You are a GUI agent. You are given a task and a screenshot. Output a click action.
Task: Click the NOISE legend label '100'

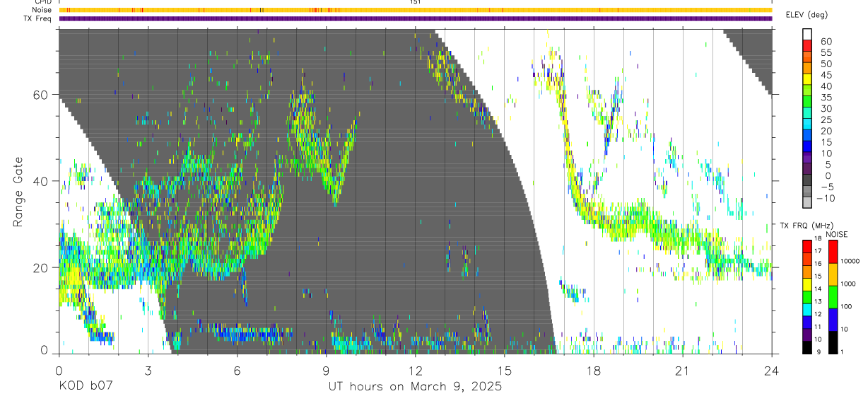tap(845, 307)
